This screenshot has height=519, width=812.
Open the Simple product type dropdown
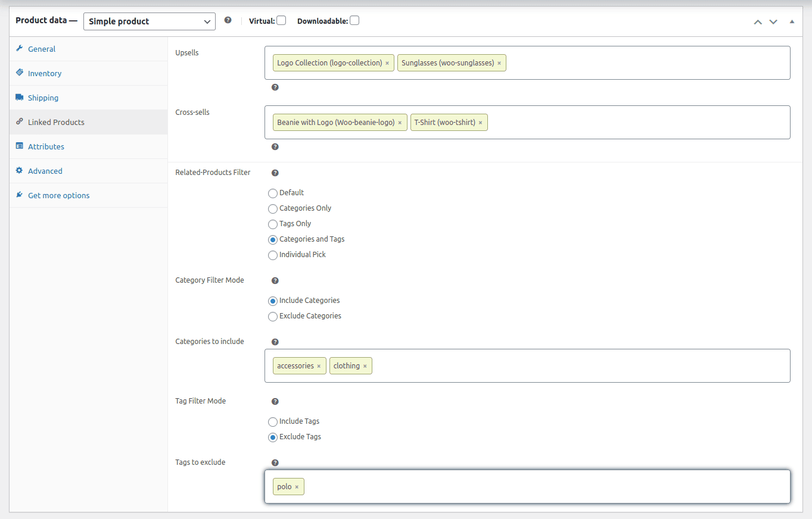(x=149, y=21)
